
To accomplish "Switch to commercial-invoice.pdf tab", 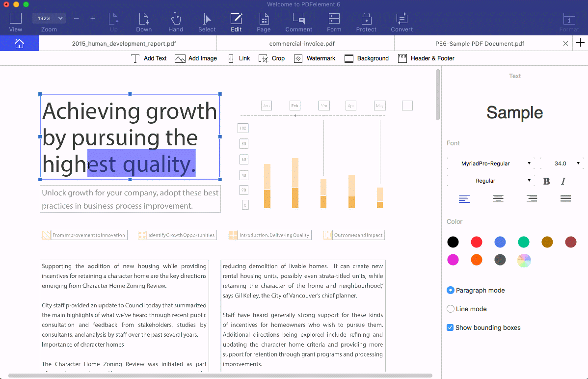I will (305, 43).
